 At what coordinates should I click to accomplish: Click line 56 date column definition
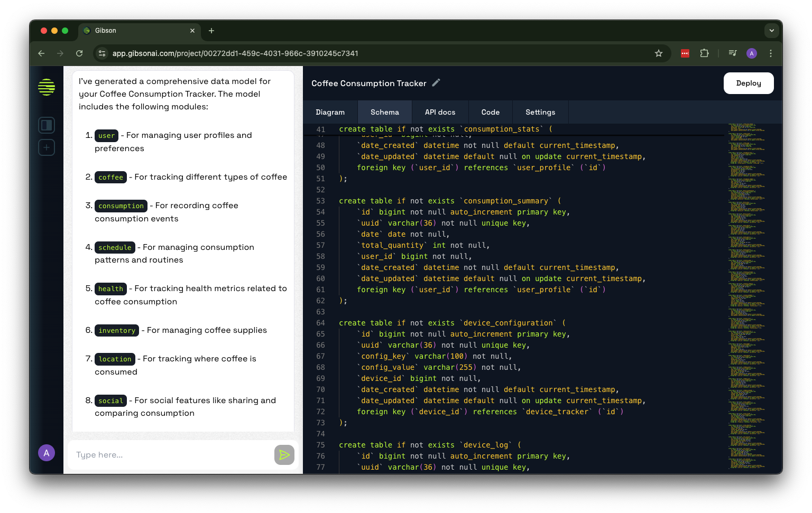pyautogui.click(x=403, y=235)
